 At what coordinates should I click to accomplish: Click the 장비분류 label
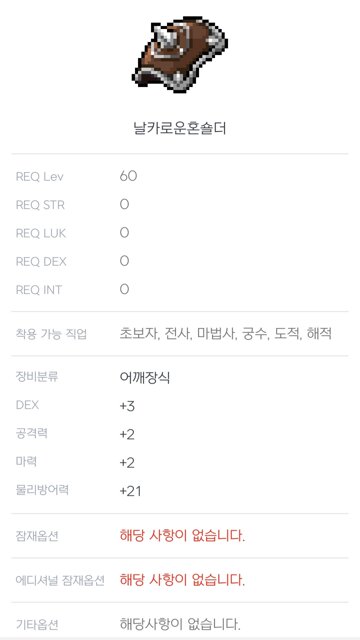37,376
